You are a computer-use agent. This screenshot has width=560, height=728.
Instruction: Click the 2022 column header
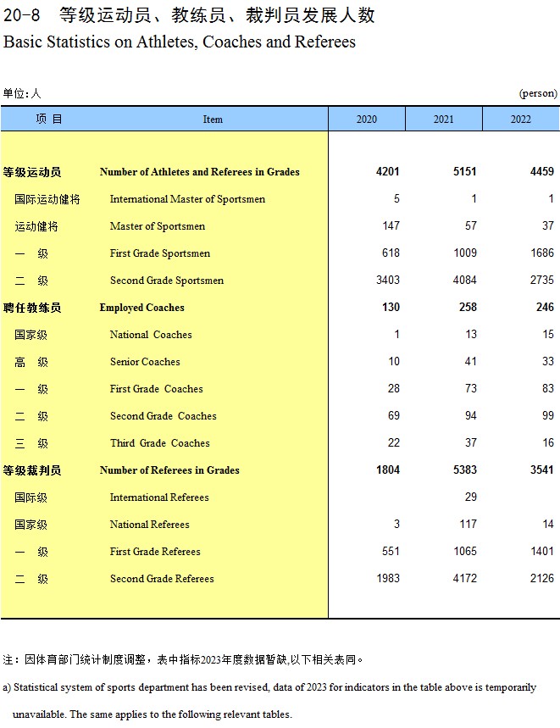(x=521, y=119)
